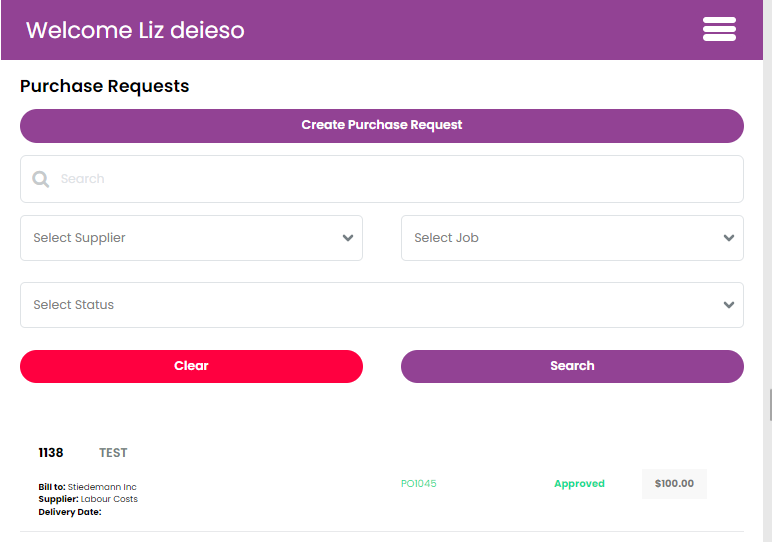Click the Welcome Liz deieso header text

click(135, 30)
